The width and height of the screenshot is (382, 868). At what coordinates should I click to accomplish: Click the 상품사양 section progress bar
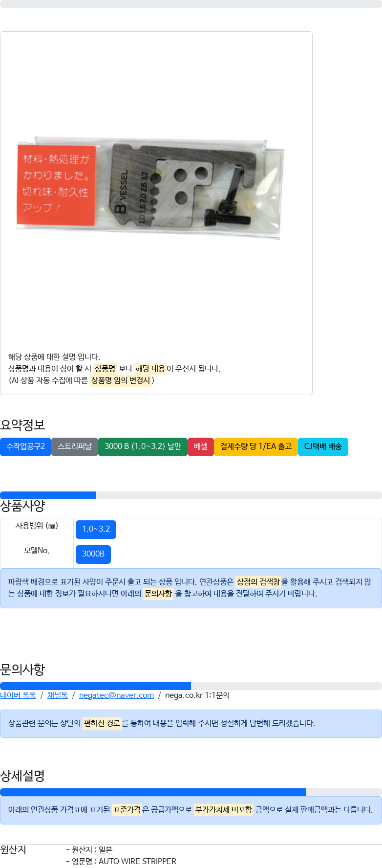click(x=191, y=495)
